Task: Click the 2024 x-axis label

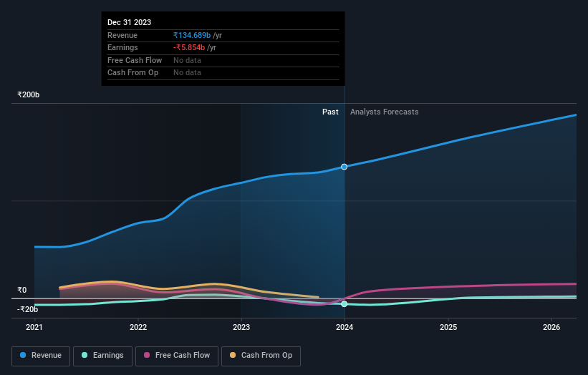Action: click(x=344, y=327)
